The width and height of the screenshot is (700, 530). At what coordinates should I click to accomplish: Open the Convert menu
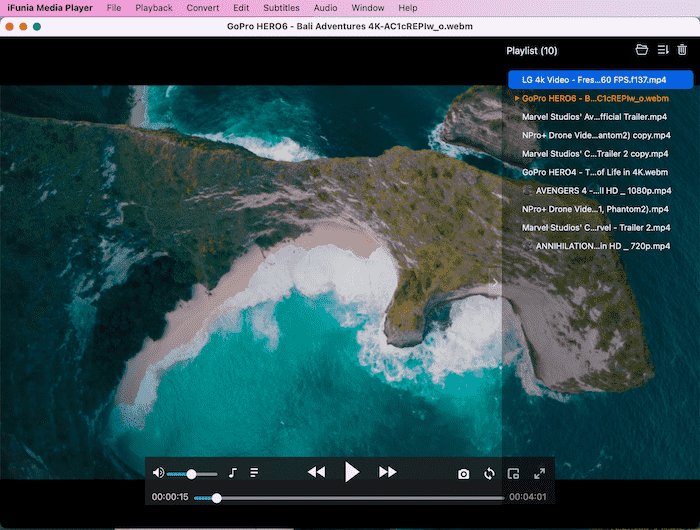[x=202, y=7]
